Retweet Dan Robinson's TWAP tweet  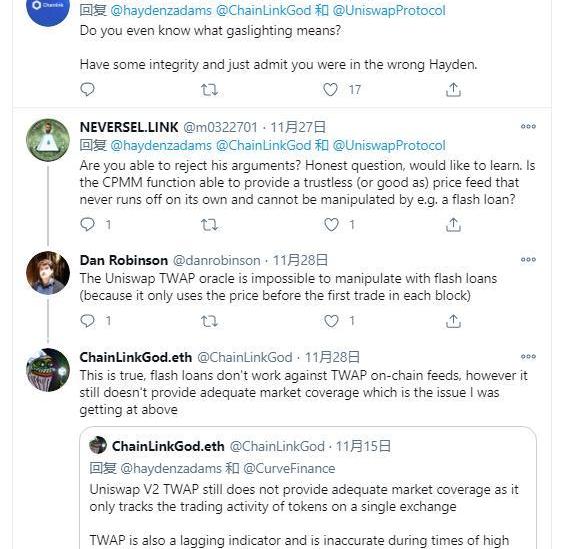(209, 321)
